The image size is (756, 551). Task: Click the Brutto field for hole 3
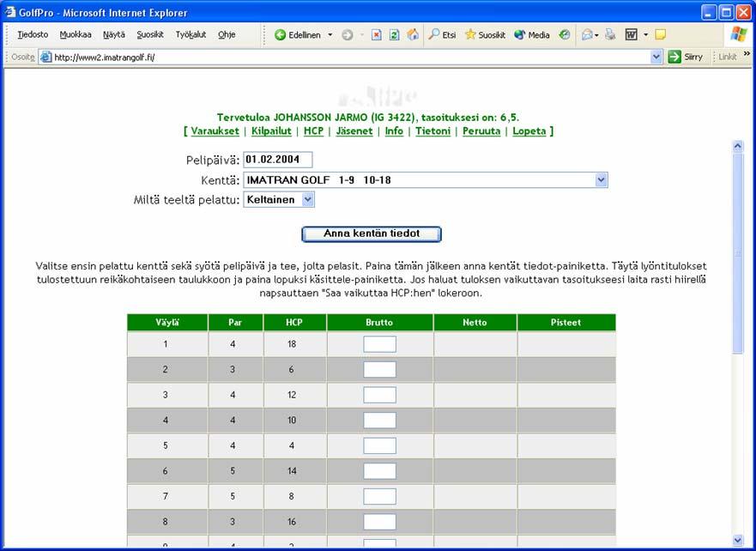tap(379, 395)
